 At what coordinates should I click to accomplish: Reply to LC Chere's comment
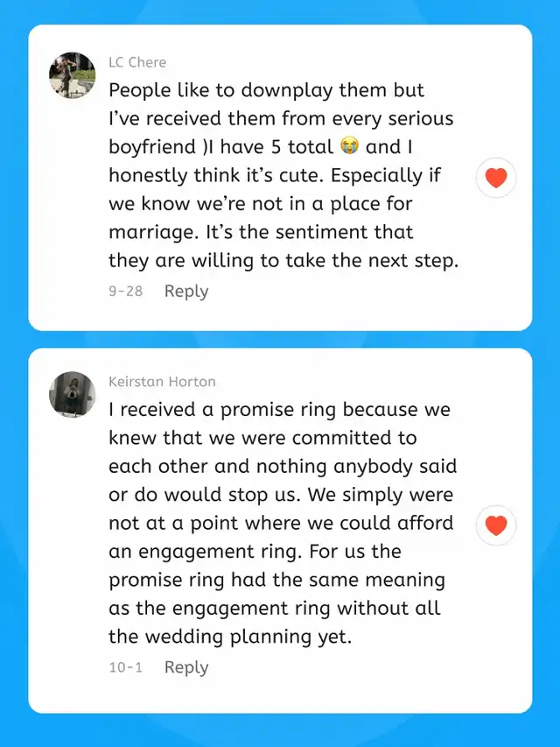coord(186,291)
